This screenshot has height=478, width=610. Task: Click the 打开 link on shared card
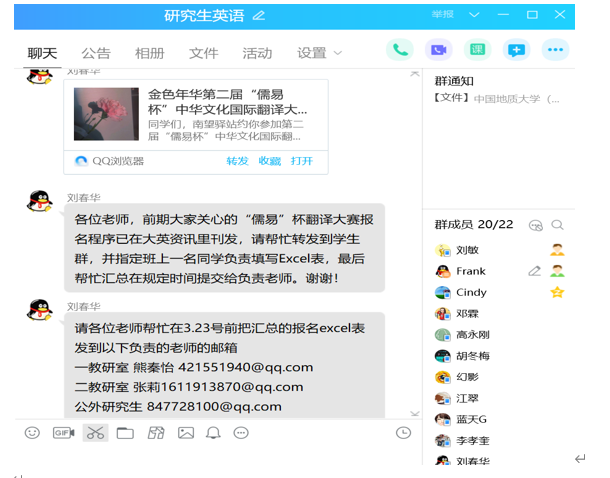point(301,161)
